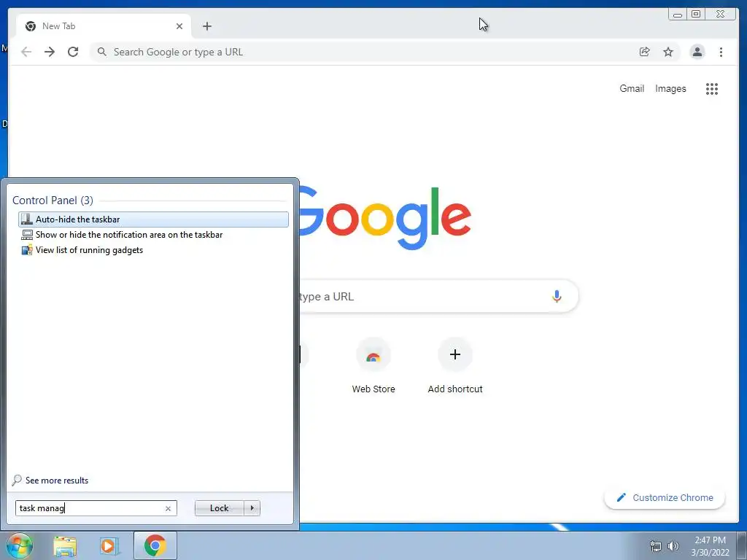Start voice search with microphone icon
747x560 pixels.
click(x=557, y=296)
